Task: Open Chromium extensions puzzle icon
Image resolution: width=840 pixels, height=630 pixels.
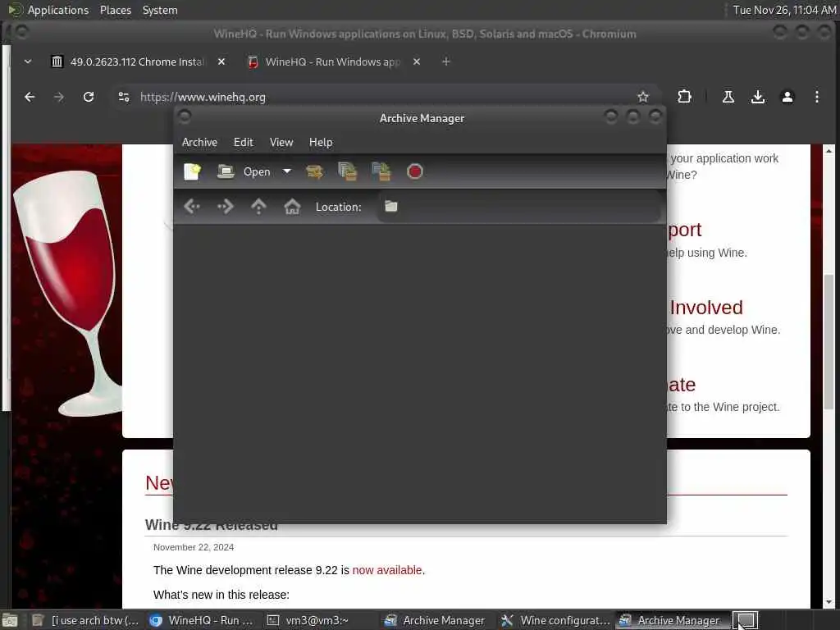Action: [x=684, y=97]
